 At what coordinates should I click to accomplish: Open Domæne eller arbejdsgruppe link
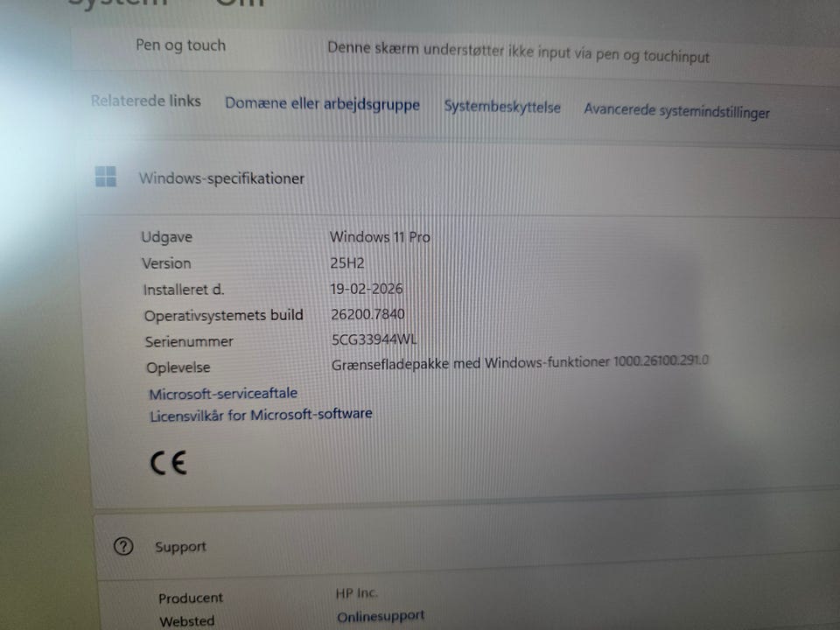click(x=322, y=103)
